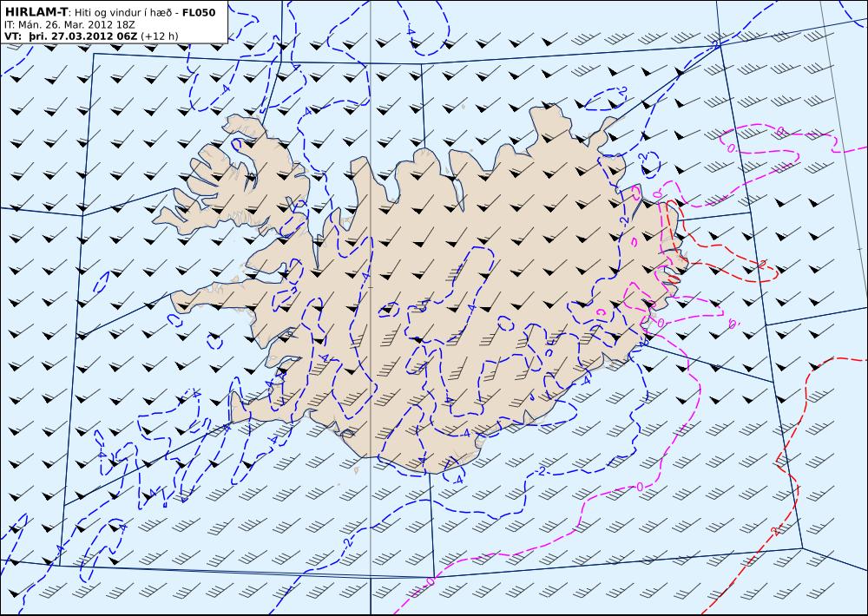Click the '(+12 h)' forecast offset text
Screen dimensions: 868x616
point(160,36)
